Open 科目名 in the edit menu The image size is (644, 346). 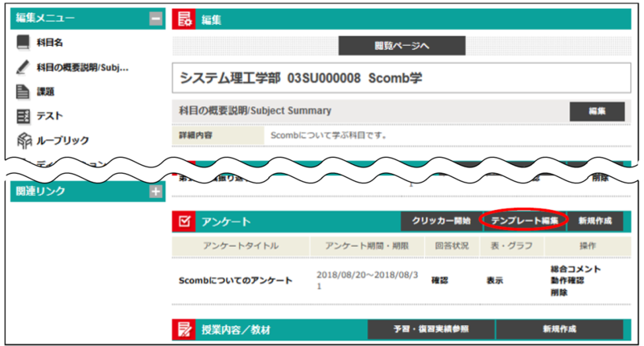click(x=51, y=43)
